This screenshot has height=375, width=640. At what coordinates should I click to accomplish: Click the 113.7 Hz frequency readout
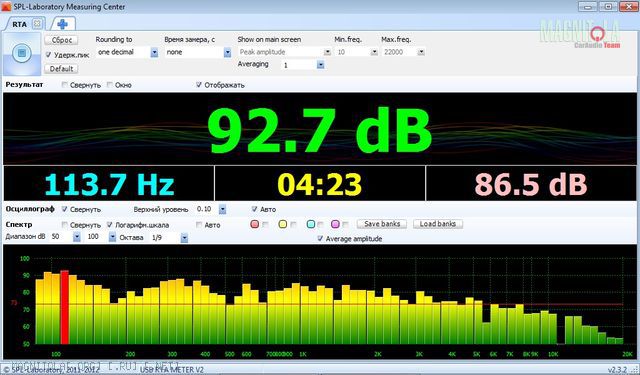[x=109, y=184]
